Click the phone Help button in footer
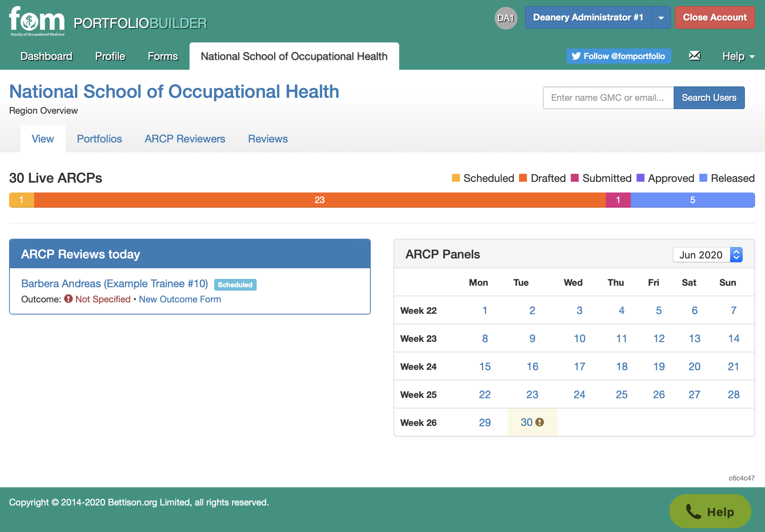The width and height of the screenshot is (765, 532). tap(710, 511)
